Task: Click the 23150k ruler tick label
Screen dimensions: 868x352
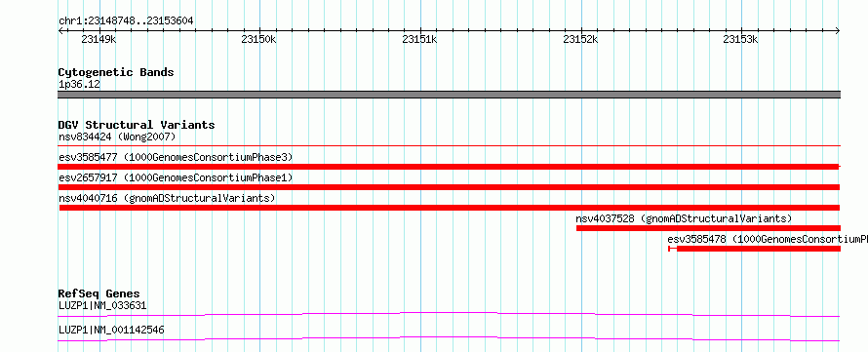Action: 259,39
